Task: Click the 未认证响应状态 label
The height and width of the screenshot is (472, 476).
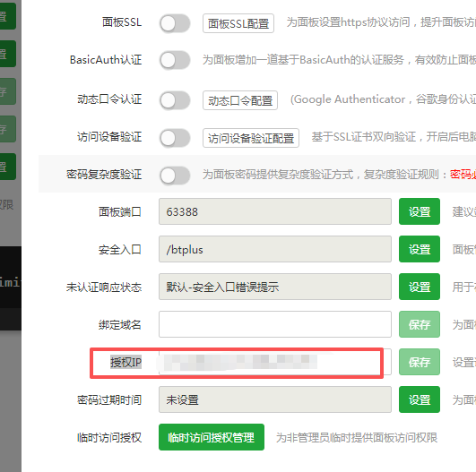Action: [x=104, y=287]
